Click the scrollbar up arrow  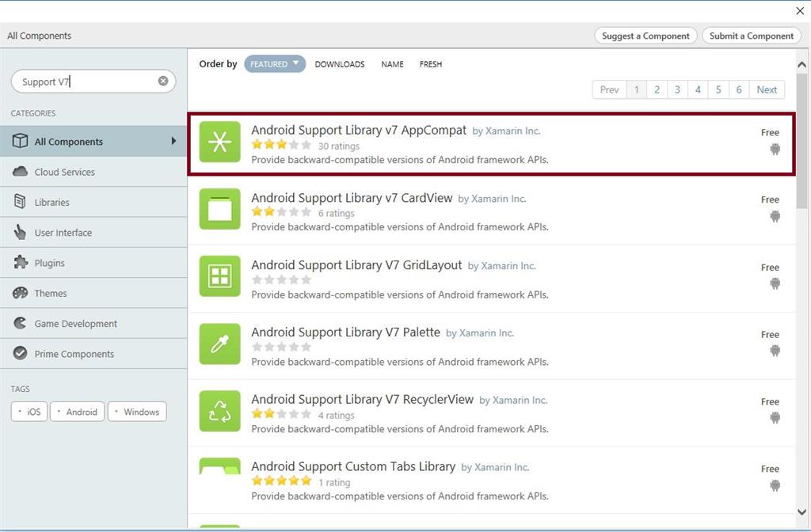point(801,65)
